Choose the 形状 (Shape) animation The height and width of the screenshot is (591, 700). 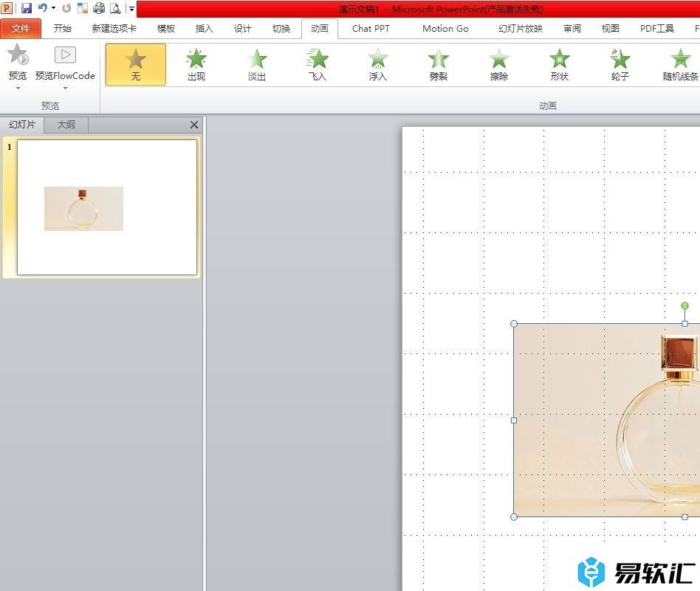560,64
